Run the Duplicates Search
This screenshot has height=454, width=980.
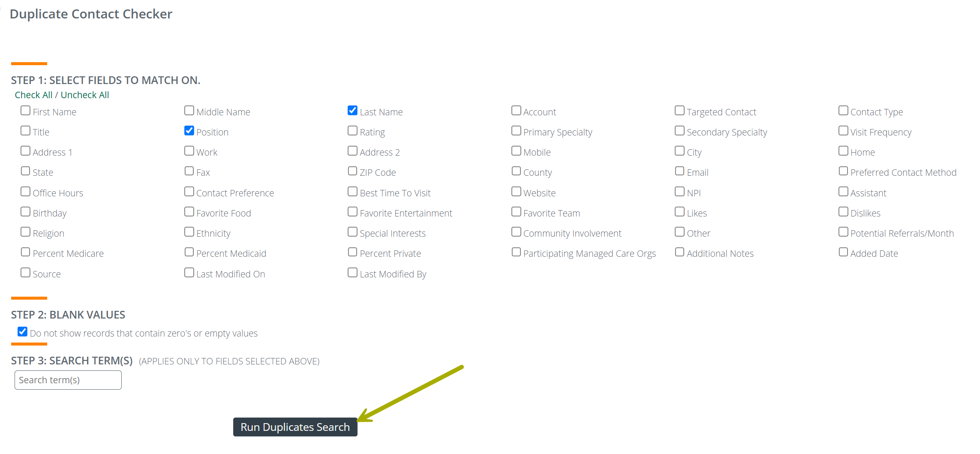(x=295, y=427)
